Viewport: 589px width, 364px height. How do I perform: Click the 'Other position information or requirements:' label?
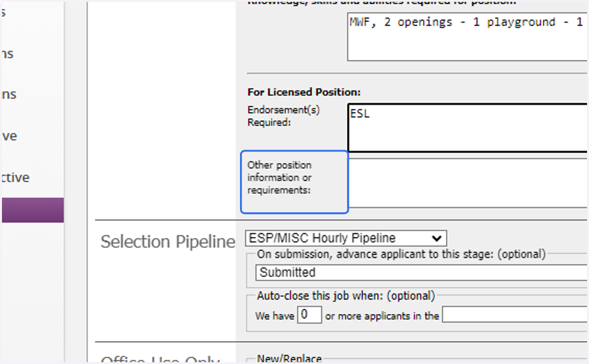click(x=279, y=178)
